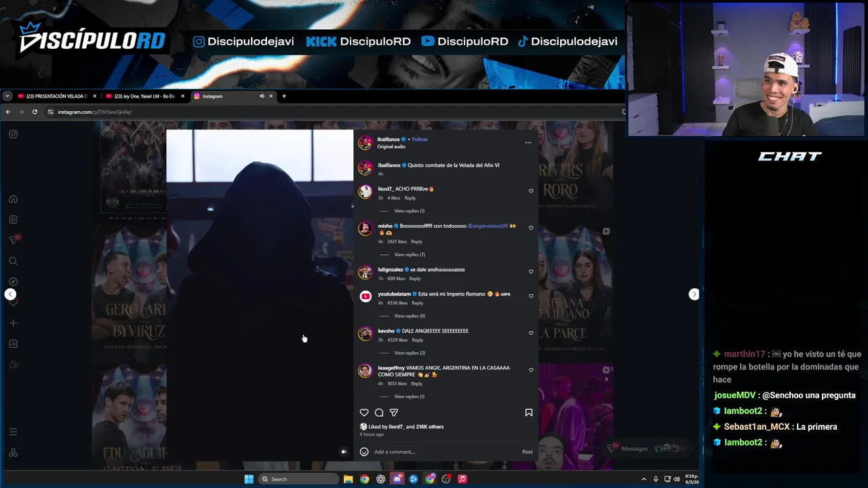Share the post with the paper plane icon
Image resolution: width=868 pixels, height=488 pixels.
pos(393,412)
